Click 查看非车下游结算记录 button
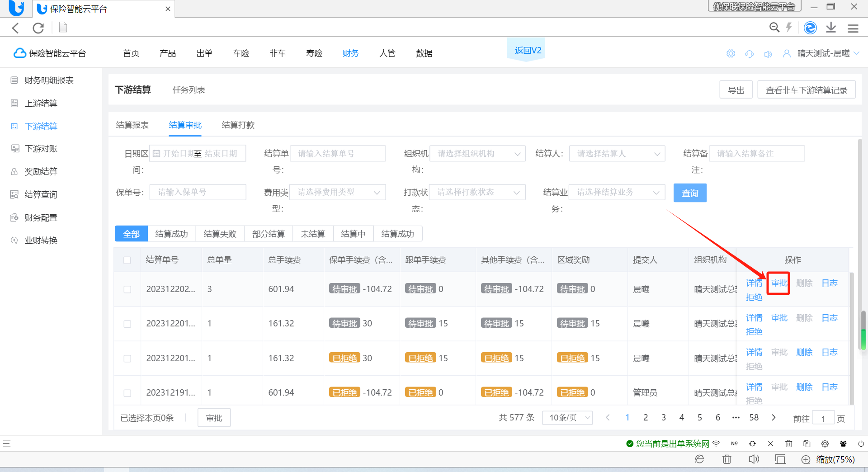This screenshot has height=472, width=868. (x=807, y=90)
